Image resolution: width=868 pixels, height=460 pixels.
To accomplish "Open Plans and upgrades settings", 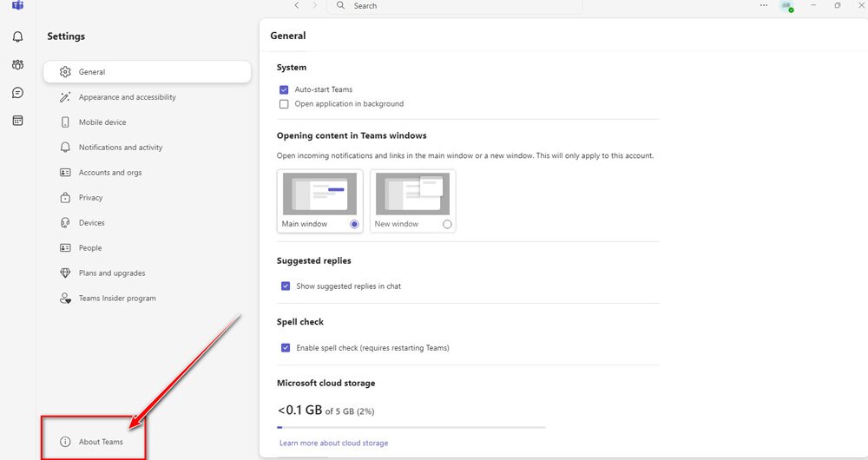I will coord(148,273).
